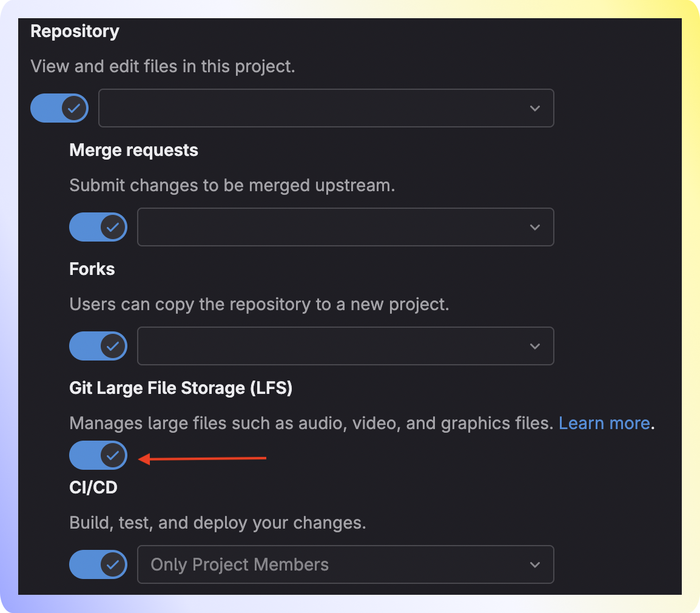700x613 pixels.
Task: Toggle Git Large File Storage switch
Action: (98, 455)
